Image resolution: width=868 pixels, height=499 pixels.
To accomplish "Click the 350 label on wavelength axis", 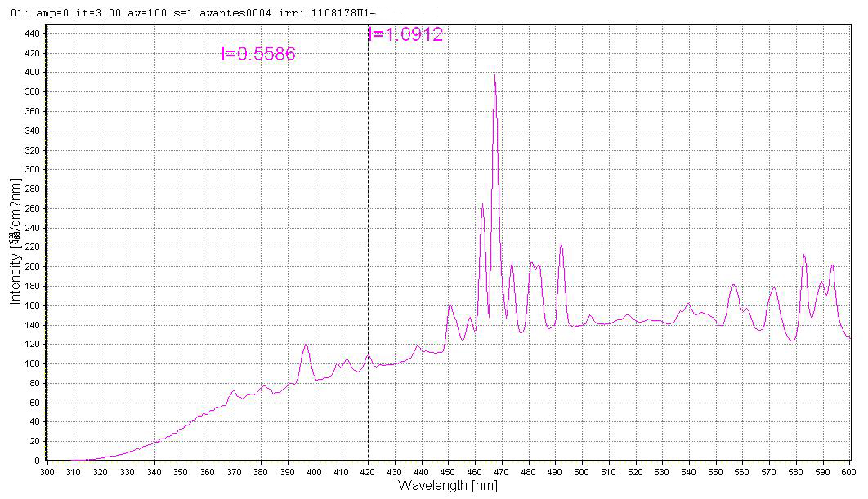I will point(181,472).
